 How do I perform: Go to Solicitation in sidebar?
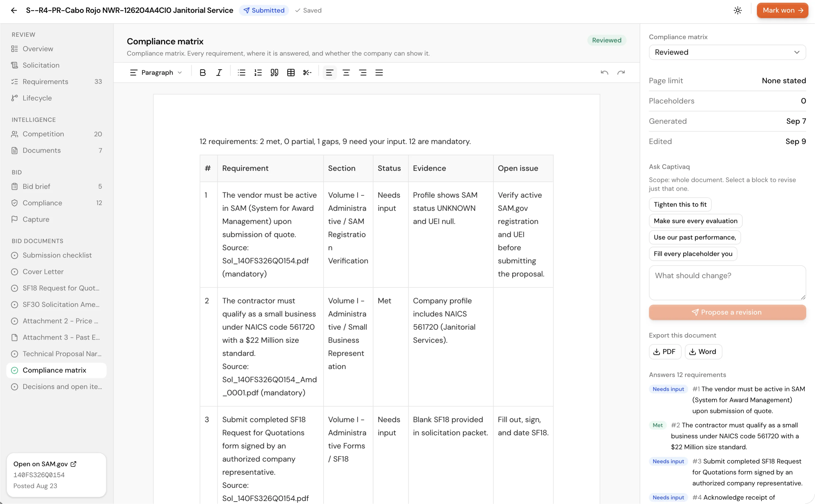(x=56, y=65)
